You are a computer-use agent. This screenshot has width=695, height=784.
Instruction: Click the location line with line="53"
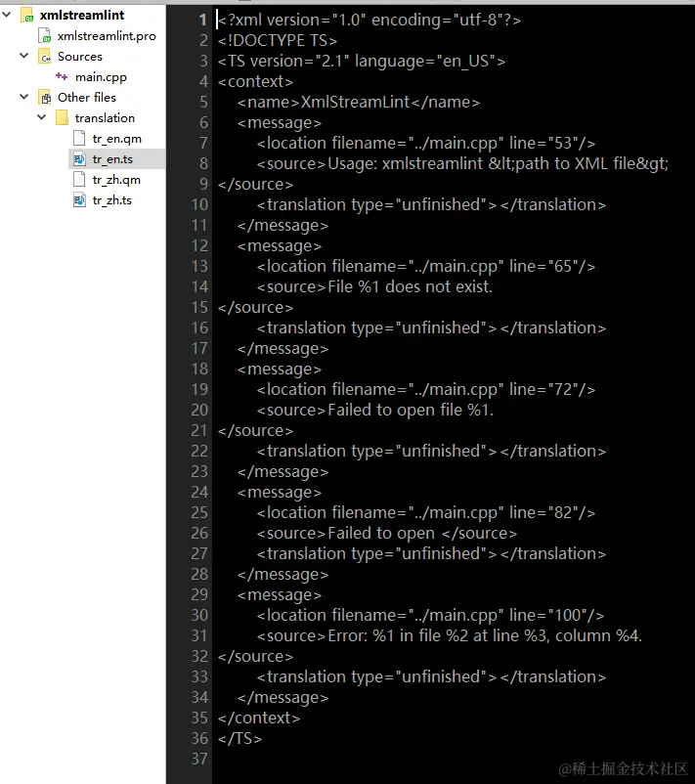426,143
